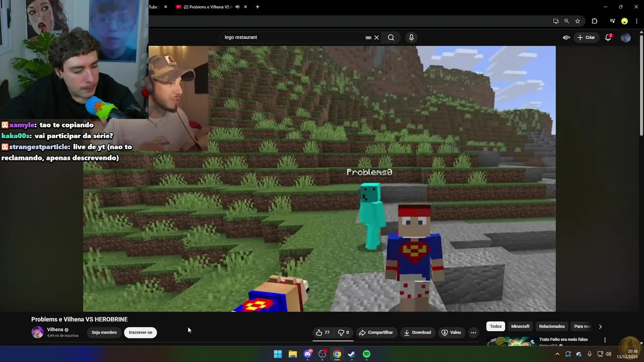Viewport: 644px width, 362px height.
Task: Open the Chrome profile avatar
Action: pos(624,21)
